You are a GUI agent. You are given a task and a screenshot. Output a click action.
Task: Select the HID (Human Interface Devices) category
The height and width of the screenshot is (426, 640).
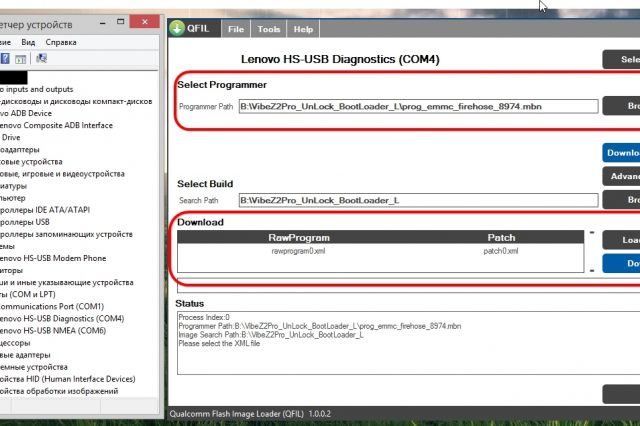[x=68, y=379]
